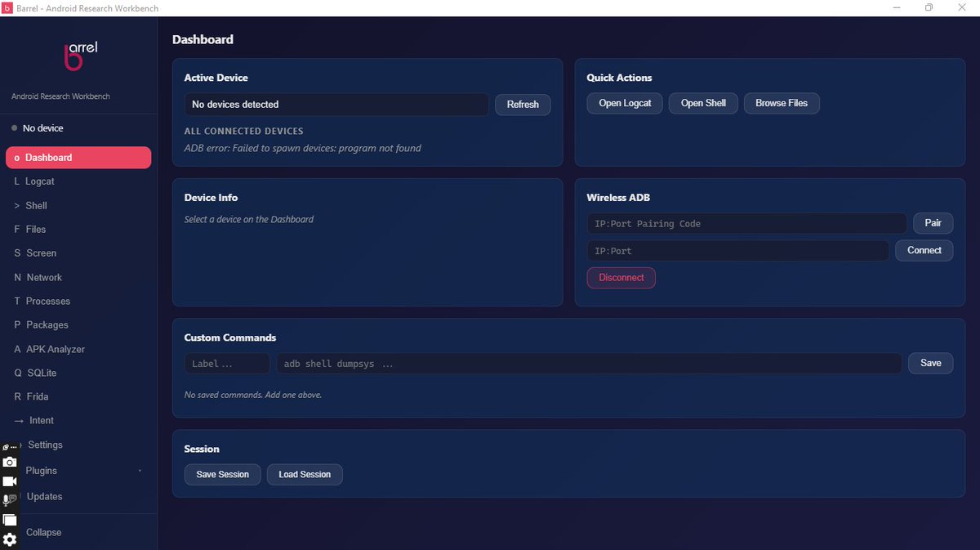Click the Save Session button
Viewport: 980px width, 550px height.
point(223,475)
